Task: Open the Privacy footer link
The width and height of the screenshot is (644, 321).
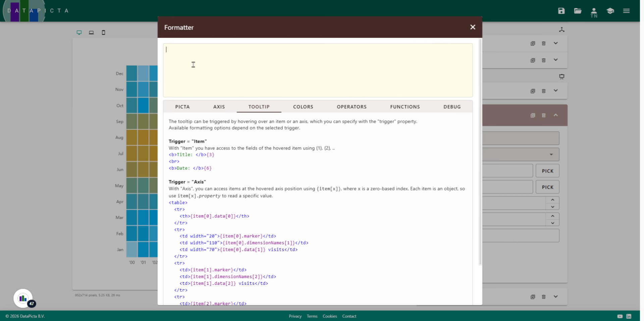Action: tap(295, 316)
